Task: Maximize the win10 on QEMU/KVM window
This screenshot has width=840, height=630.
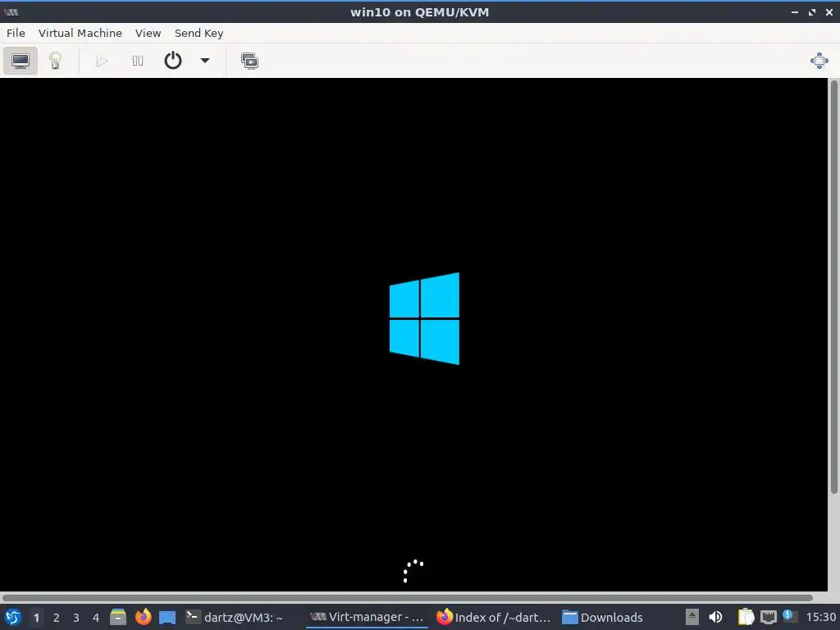Action: click(812, 11)
